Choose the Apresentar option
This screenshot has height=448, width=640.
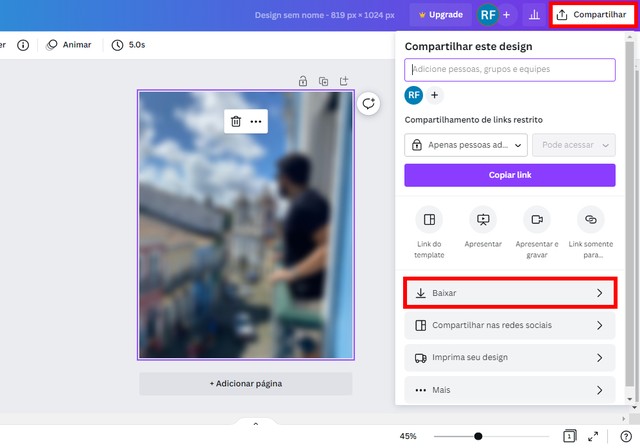[x=483, y=227]
